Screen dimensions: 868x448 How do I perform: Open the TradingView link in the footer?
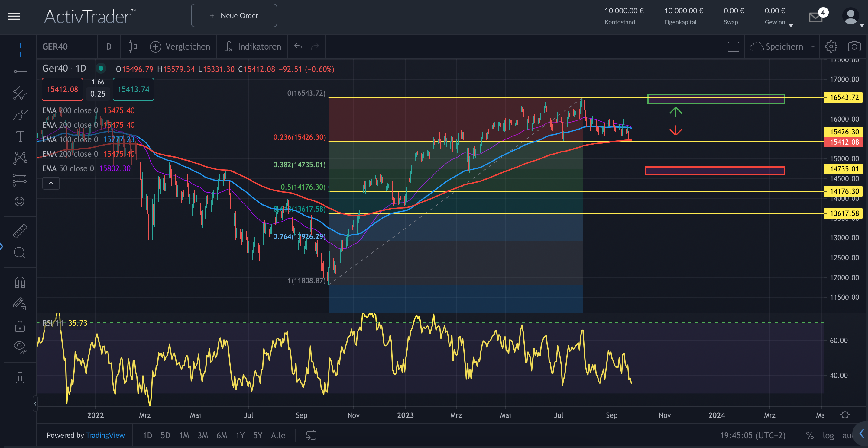click(x=105, y=435)
